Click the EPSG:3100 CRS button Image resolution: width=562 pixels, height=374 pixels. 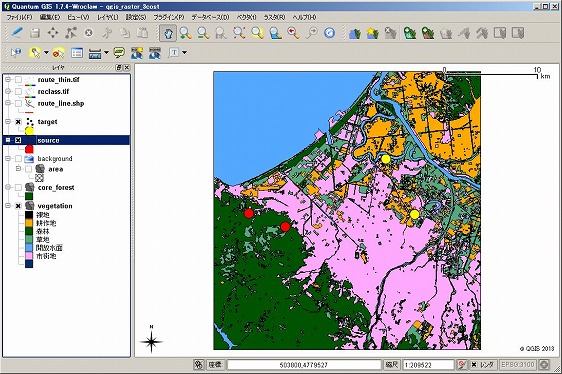[518, 365]
